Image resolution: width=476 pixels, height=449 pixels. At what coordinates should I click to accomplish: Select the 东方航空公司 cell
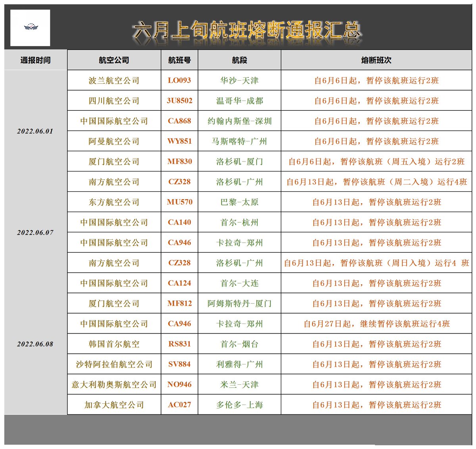(x=114, y=202)
